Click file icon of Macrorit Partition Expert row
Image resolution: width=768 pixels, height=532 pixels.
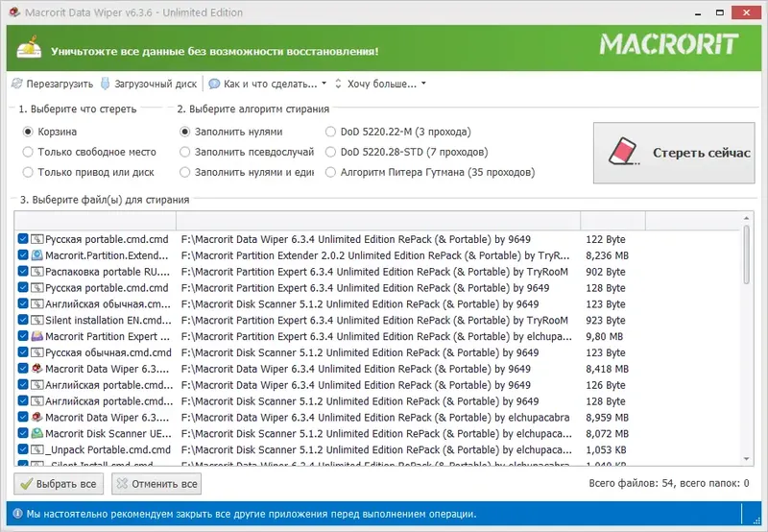click(x=37, y=336)
